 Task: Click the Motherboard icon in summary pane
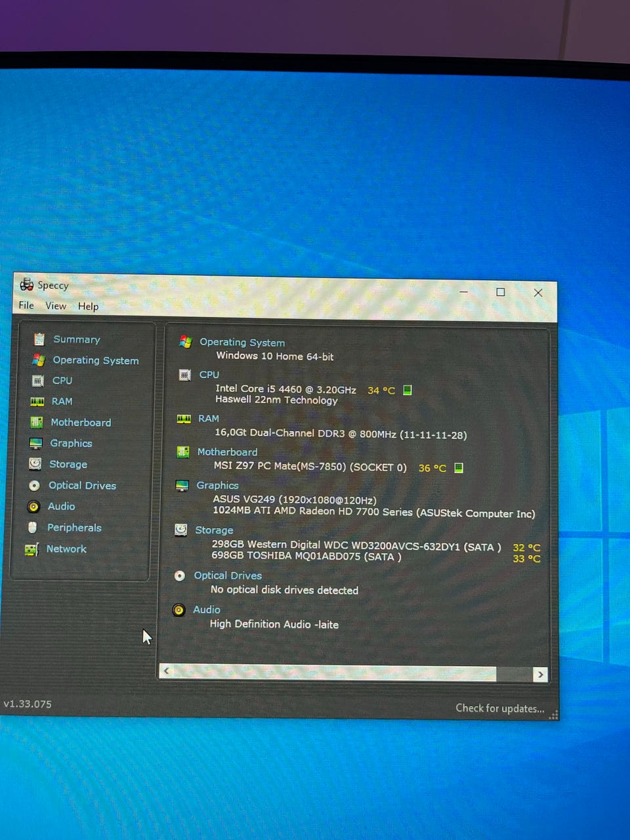183,452
